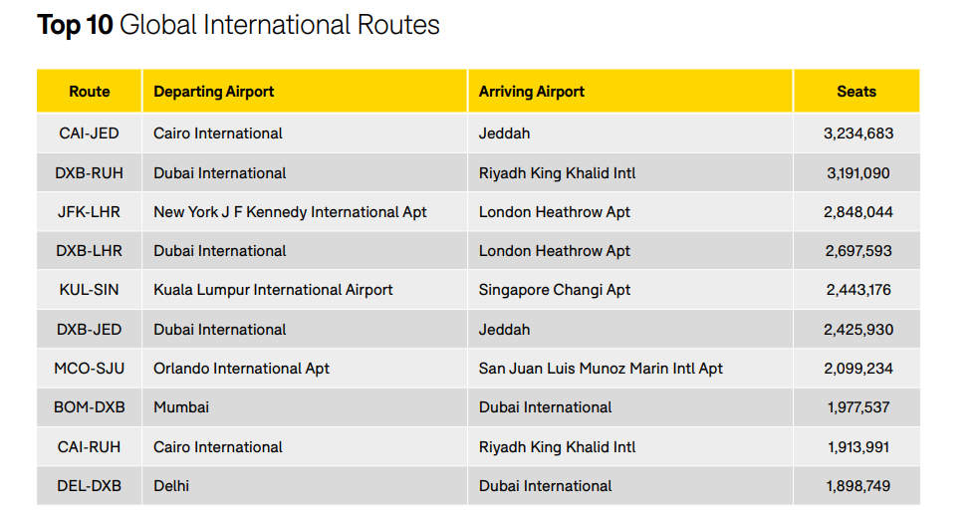Select New York J F Kennedy International Apt
This screenshot has height=521, width=980.
coord(290,212)
